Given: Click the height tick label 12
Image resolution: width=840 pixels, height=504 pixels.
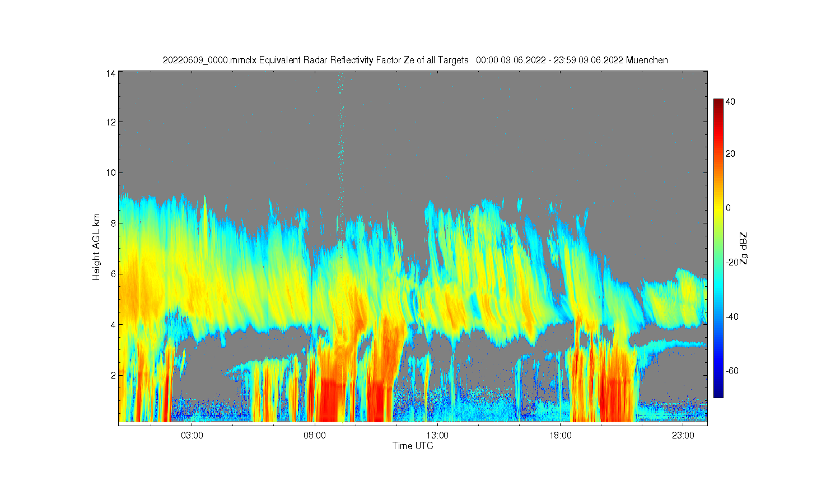Looking at the screenshot, I should click(x=111, y=122).
